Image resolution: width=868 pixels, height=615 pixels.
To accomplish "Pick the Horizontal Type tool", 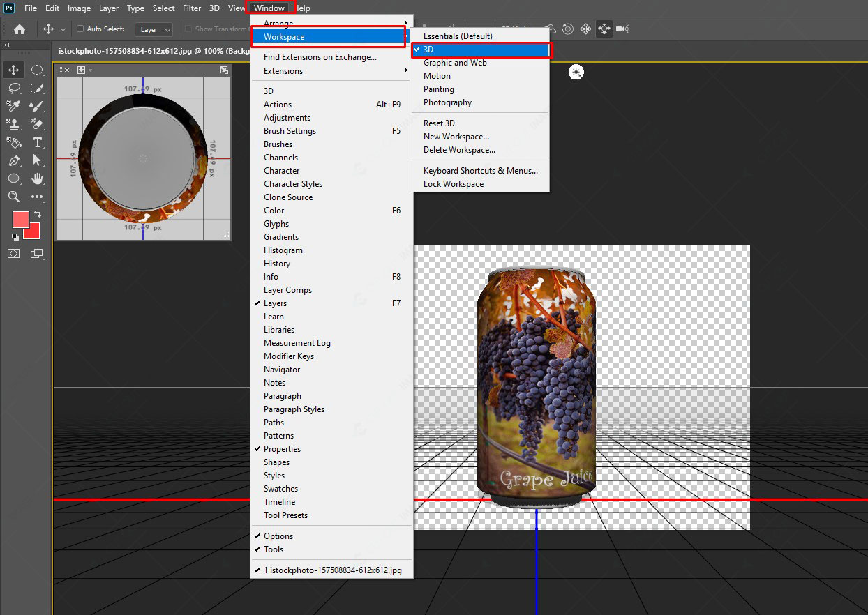I will coord(38,142).
